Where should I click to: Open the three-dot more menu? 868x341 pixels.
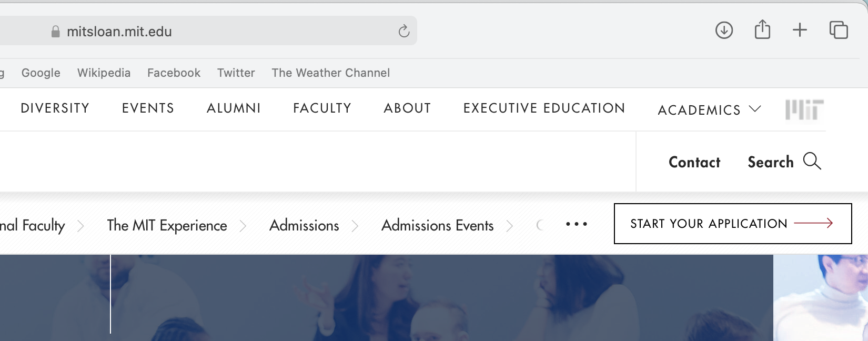tap(576, 224)
